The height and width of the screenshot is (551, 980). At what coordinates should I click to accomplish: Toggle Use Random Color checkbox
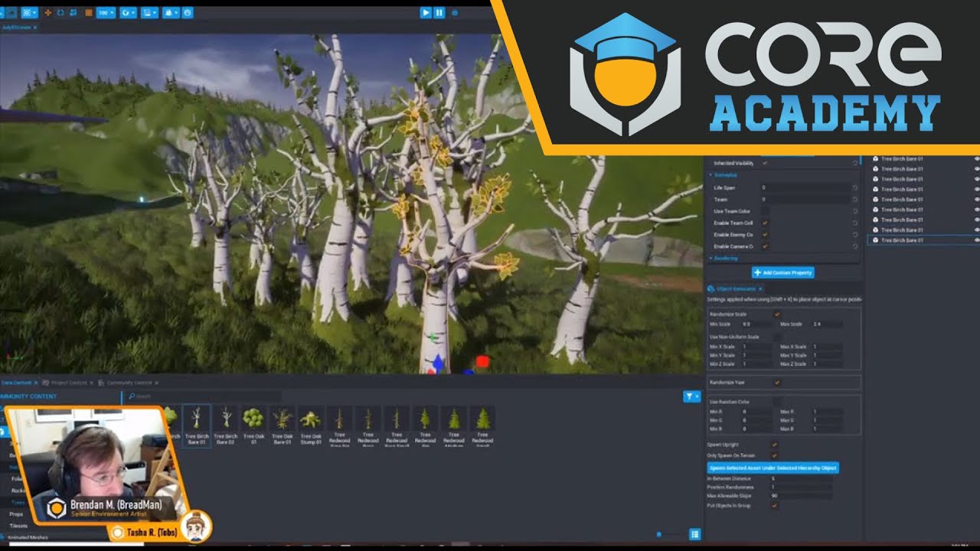[777, 402]
